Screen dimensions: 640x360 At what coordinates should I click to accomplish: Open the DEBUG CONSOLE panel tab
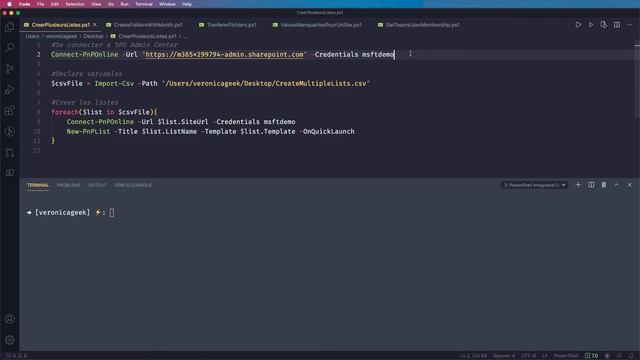coord(133,185)
